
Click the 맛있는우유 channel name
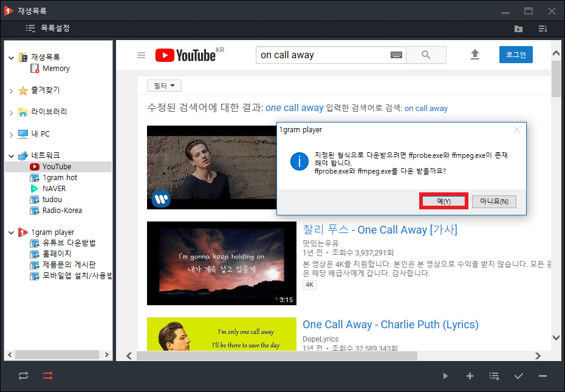[x=321, y=243]
